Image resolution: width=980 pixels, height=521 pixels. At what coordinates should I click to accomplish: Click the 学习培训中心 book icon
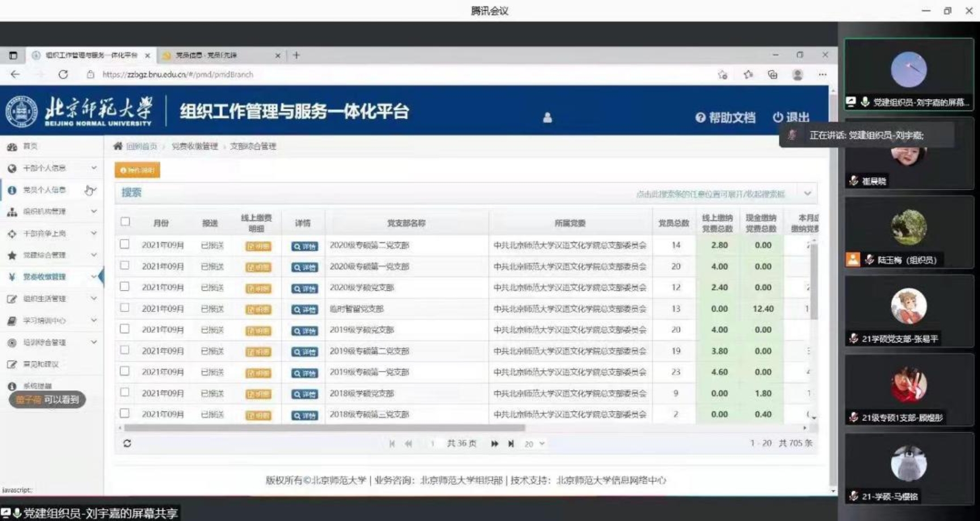click(12, 320)
